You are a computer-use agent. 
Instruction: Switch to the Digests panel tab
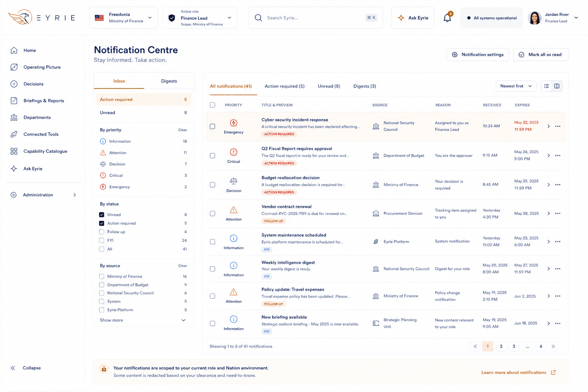point(169,81)
